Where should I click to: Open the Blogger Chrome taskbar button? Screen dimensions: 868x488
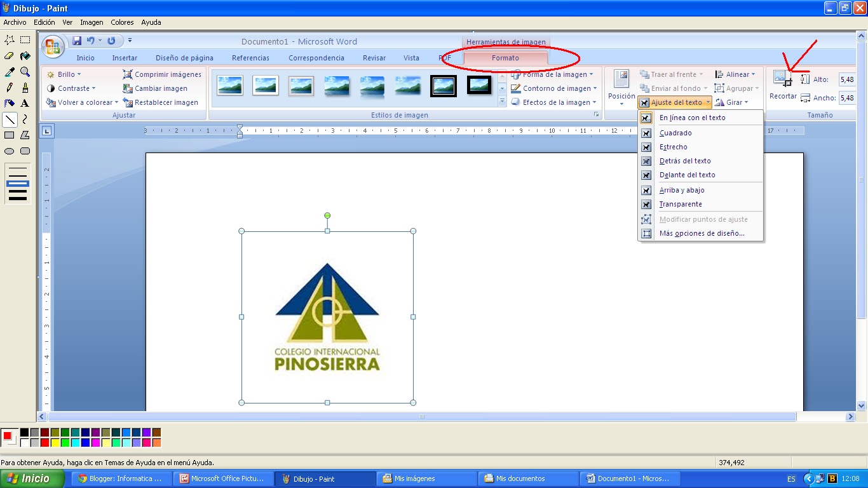[x=121, y=478]
